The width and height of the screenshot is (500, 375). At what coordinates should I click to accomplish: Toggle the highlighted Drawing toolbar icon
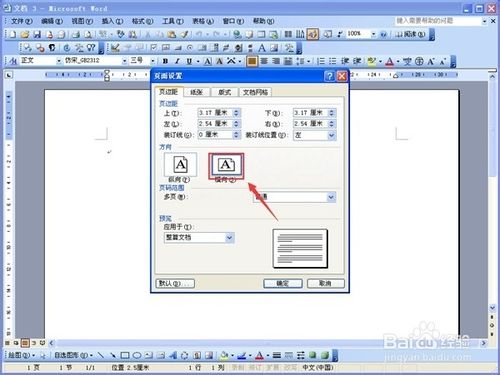tap(313, 34)
